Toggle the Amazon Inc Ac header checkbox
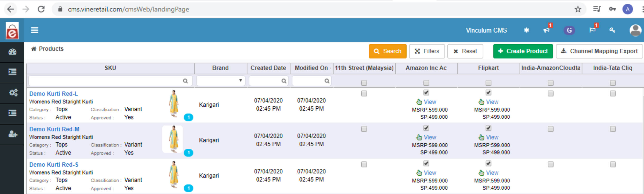The image size is (644, 194). (426, 83)
